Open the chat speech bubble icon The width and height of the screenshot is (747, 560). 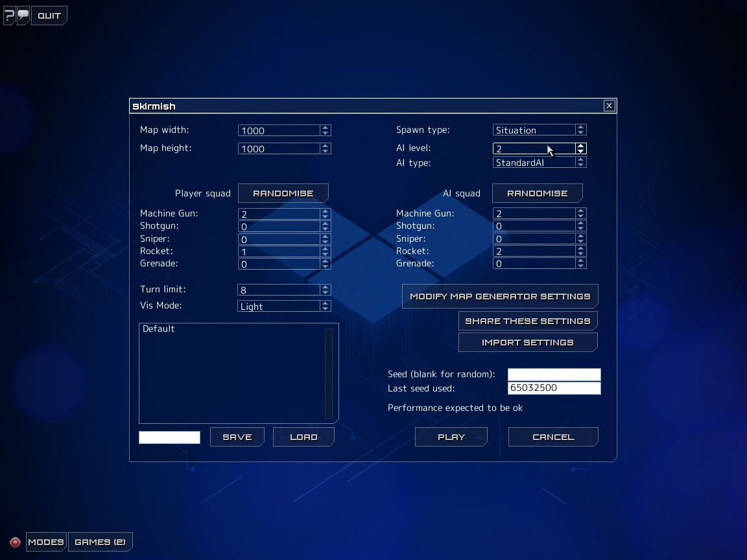tap(23, 16)
